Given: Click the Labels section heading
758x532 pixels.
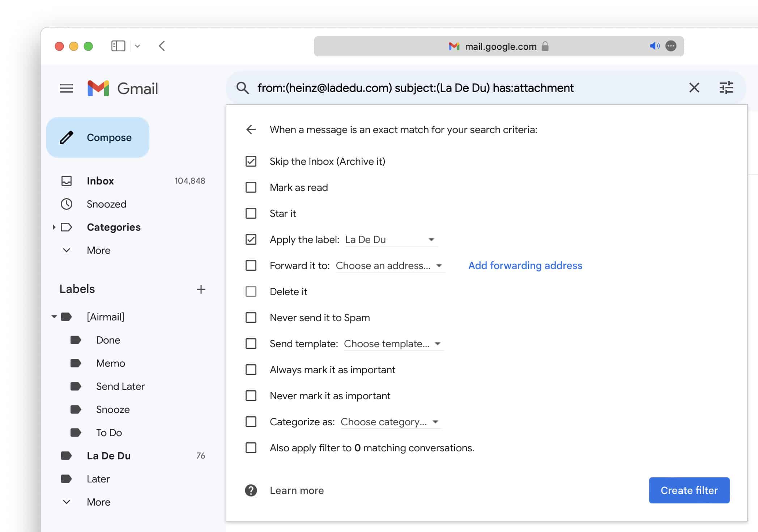Looking at the screenshot, I should click(77, 289).
